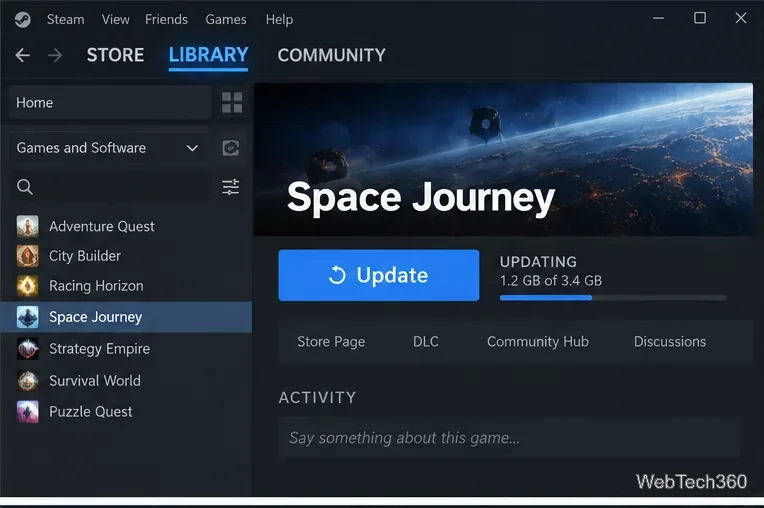Click the ACTIVITY section heading

pos(317,398)
